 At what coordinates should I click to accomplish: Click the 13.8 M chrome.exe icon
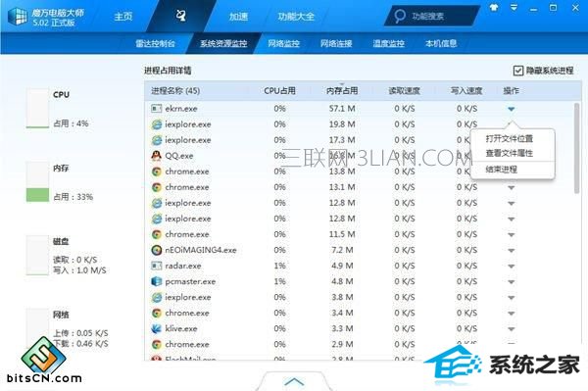point(156,171)
